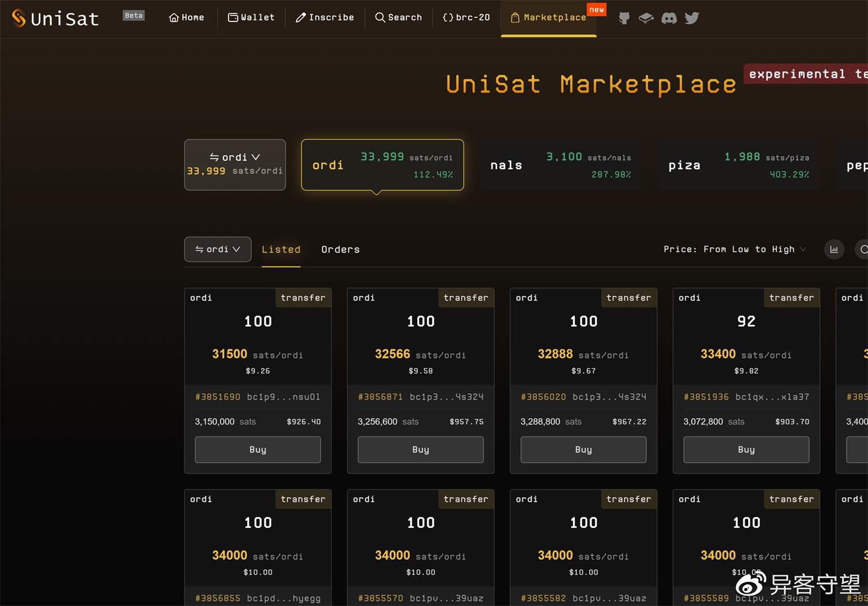Open the Wallet nav item
Viewport: 868px width, 606px height.
click(251, 17)
